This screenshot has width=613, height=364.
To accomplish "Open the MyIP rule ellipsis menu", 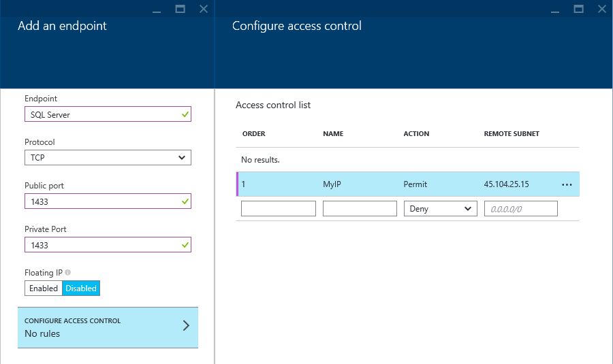I will pyautogui.click(x=567, y=185).
